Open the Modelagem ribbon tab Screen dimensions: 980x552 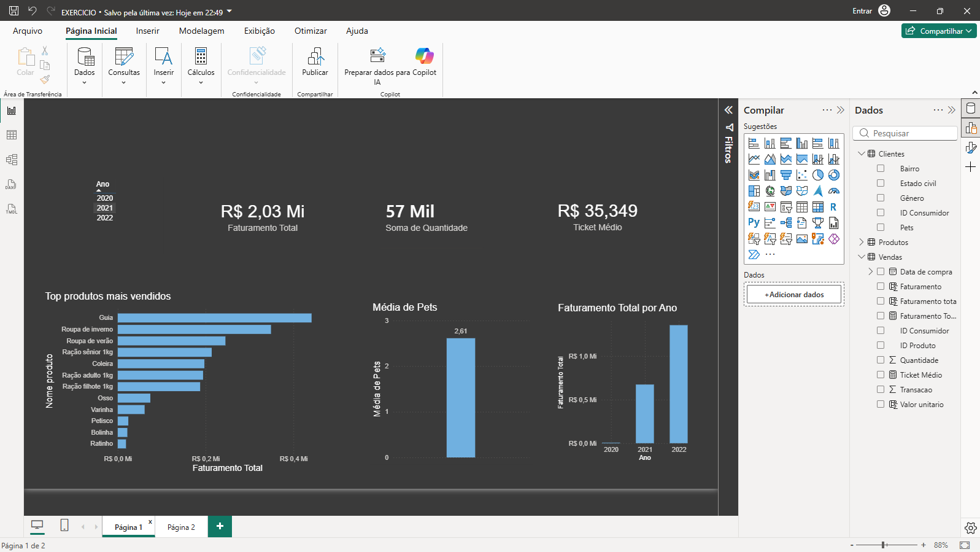201,31
